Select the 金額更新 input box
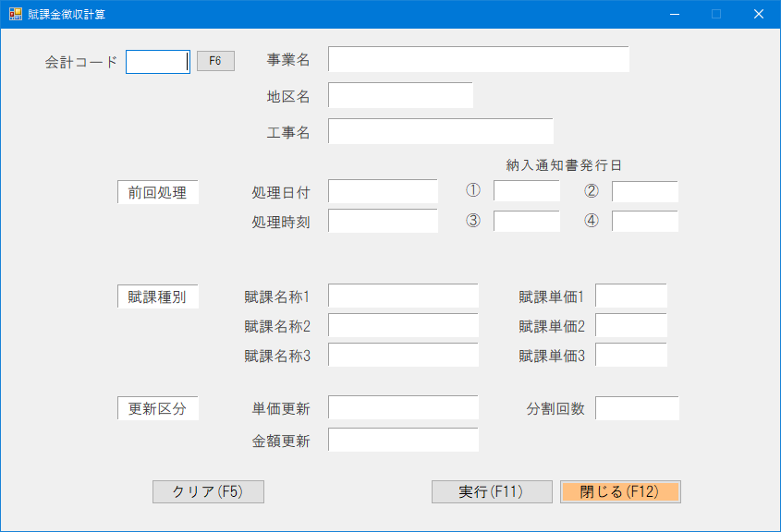Screen dimensions: 781x532 coord(402,441)
